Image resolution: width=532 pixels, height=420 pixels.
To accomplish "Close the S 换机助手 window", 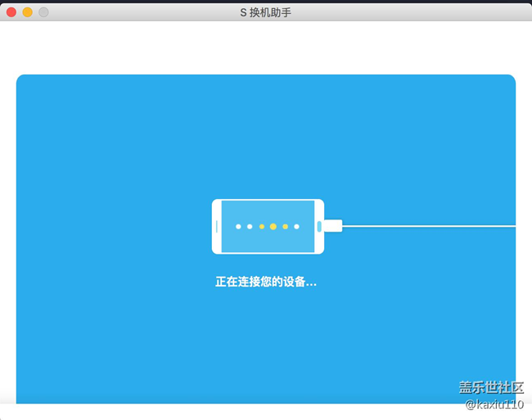I will [11, 12].
